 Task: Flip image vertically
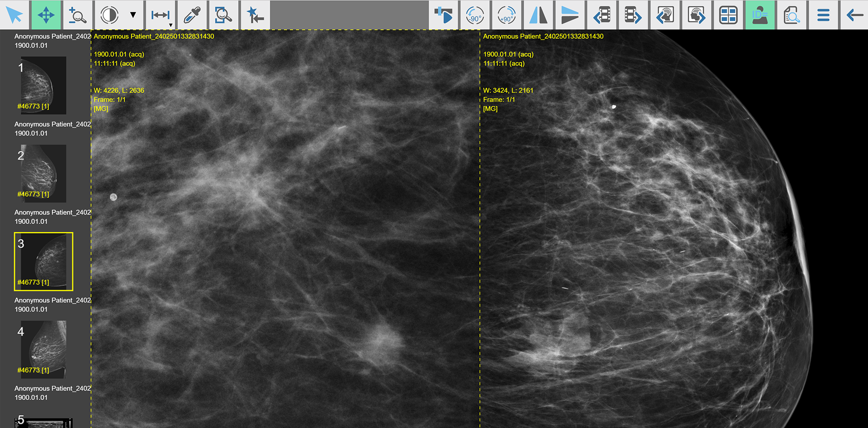pos(570,15)
